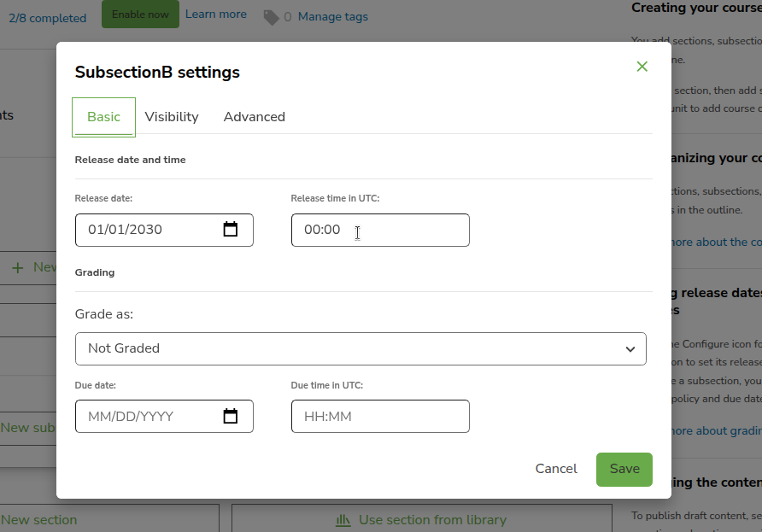
Task: Open the Release date calendar picker
Action: coord(231,229)
